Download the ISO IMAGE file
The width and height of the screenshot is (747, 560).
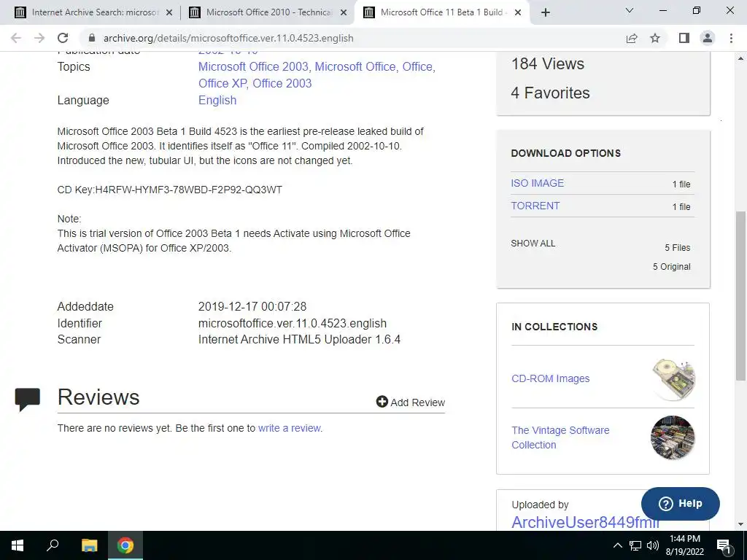coord(538,183)
